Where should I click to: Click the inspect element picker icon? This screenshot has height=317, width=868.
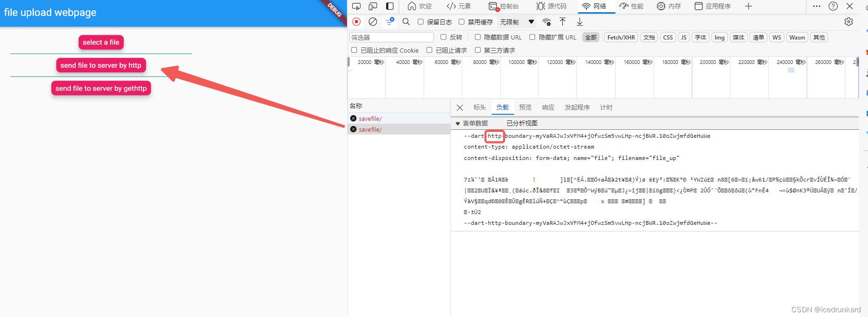(x=356, y=6)
